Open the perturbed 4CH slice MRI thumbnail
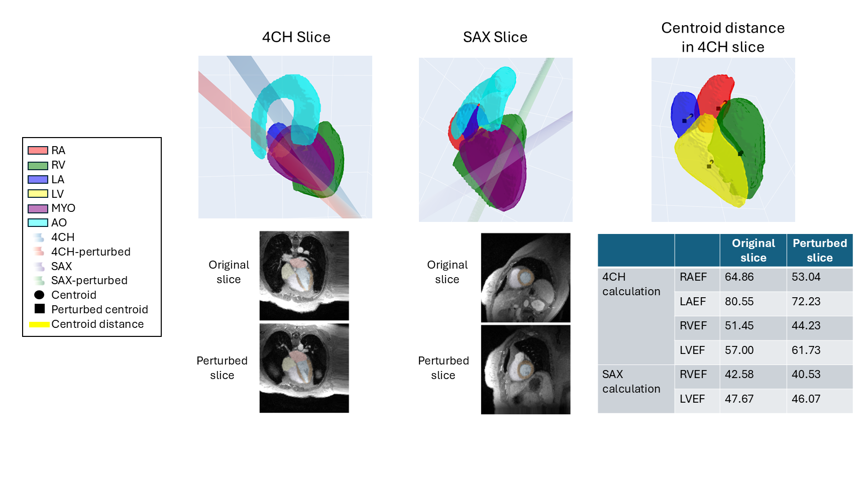 point(304,368)
